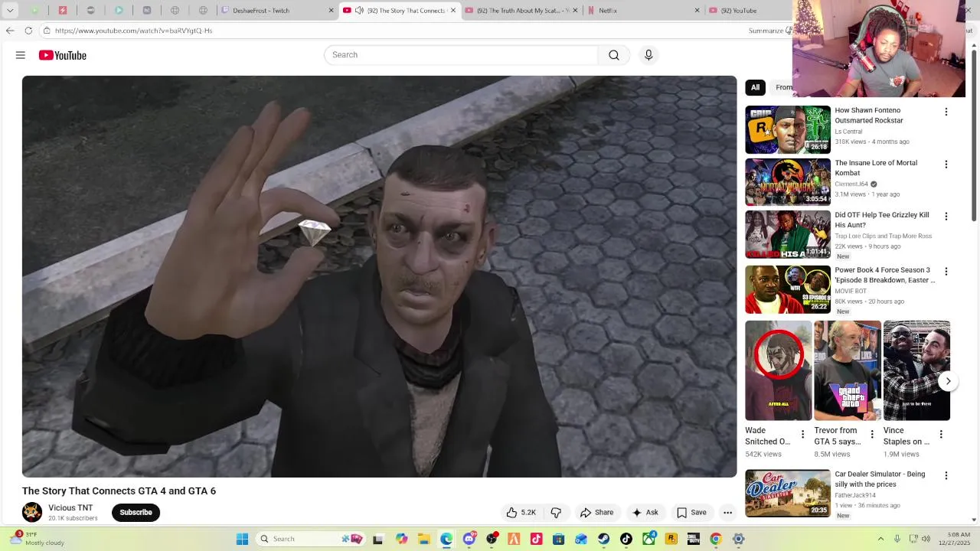Open Steam from taskbar
The height and width of the screenshot is (551, 980).
[604, 539]
